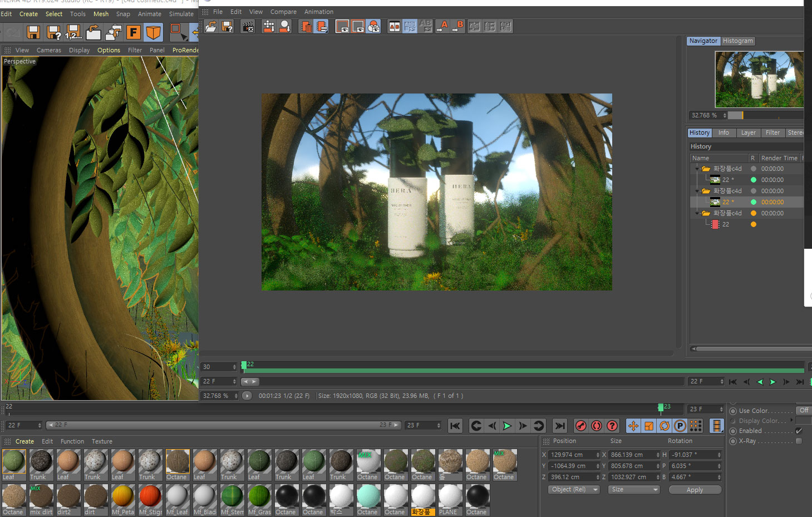812x517 pixels.
Task: Click the orange F icon in main toolbar
Action: point(134,32)
